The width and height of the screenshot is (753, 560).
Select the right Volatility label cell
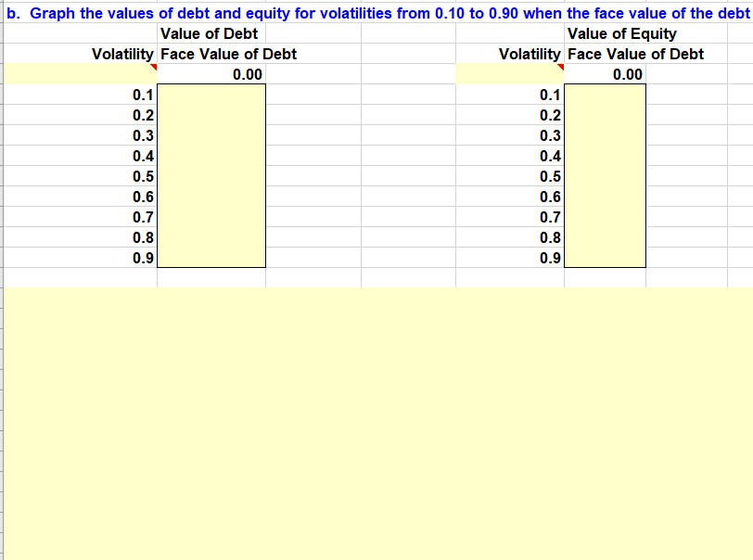pyautogui.click(x=528, y=54)
